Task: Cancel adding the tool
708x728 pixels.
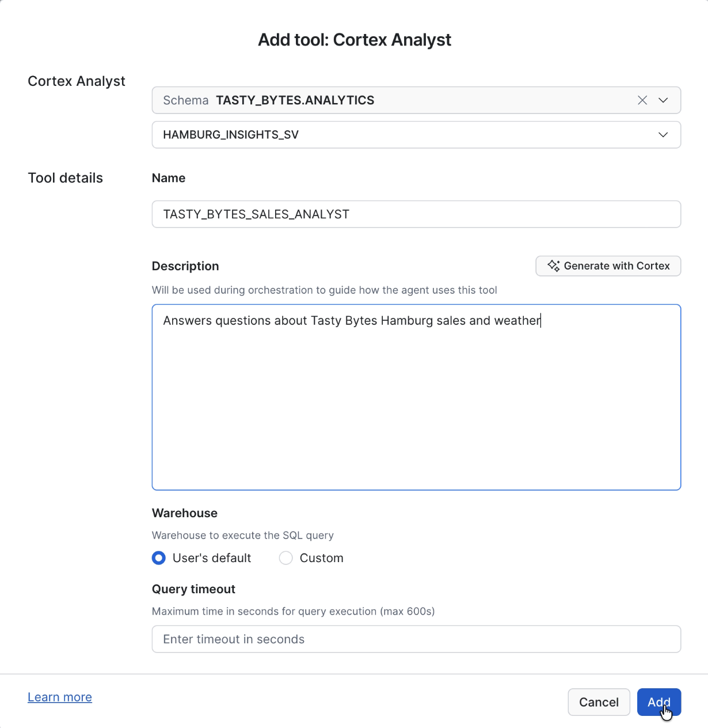Action: pyautogui.click(x=599, y=702)
